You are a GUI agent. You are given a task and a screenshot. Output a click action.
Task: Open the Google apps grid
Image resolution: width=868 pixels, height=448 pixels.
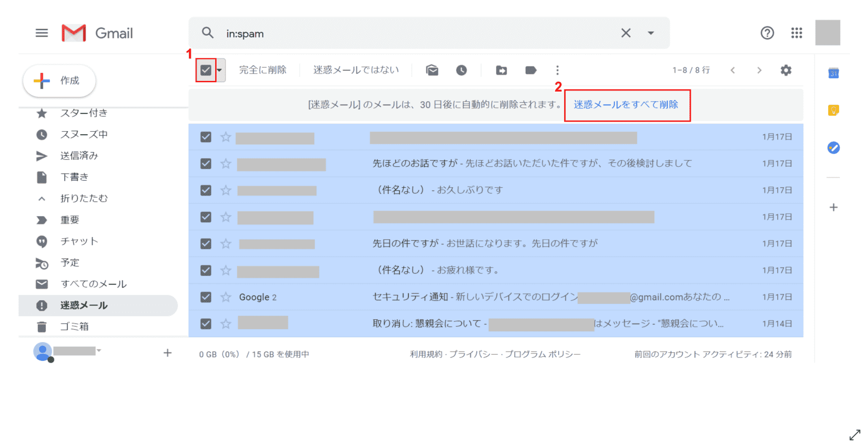(x=797, y=33)
